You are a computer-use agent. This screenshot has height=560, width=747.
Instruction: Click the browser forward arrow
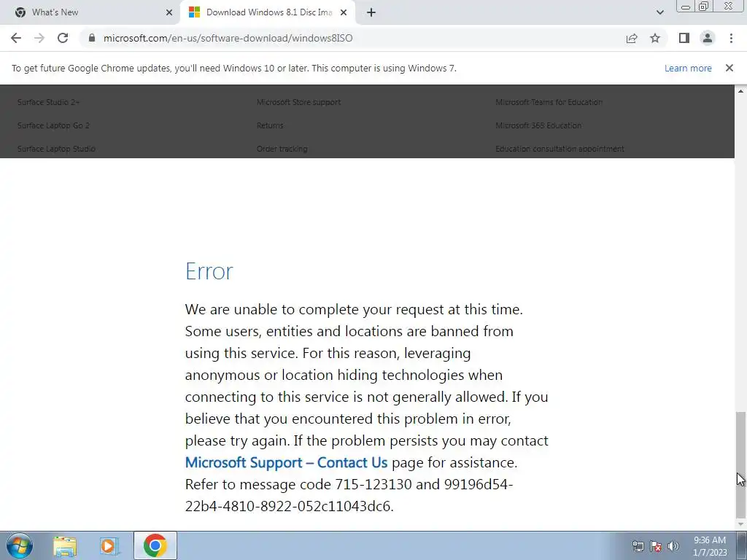point(39,38)
